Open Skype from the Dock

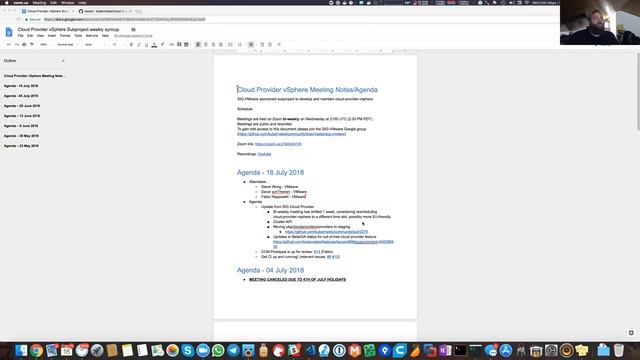187,350
